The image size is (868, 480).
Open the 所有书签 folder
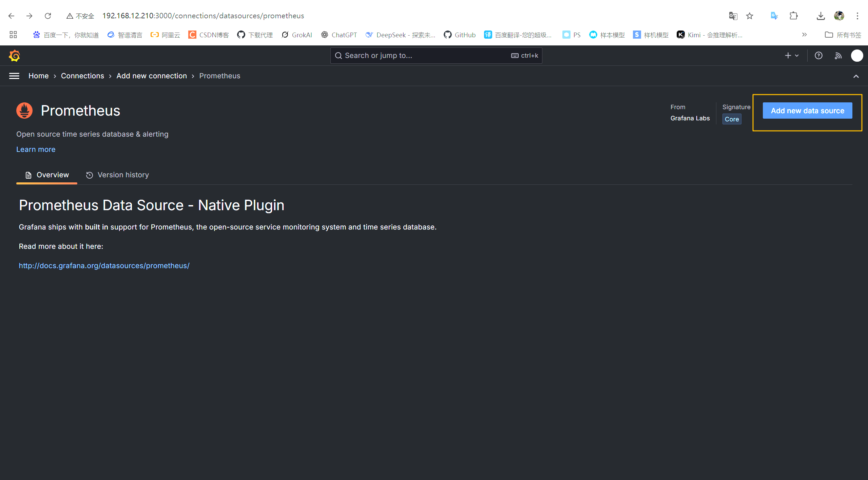843,35
